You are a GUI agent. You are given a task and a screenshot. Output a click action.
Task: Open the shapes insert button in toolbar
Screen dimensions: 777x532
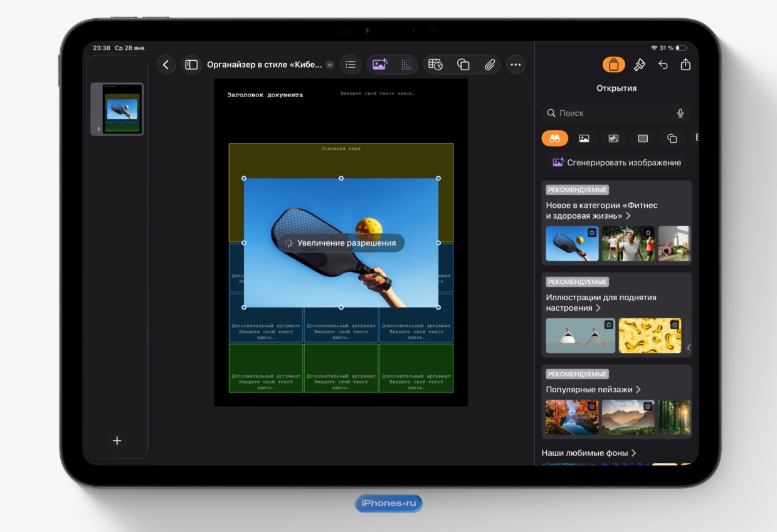tap(463, 65)
